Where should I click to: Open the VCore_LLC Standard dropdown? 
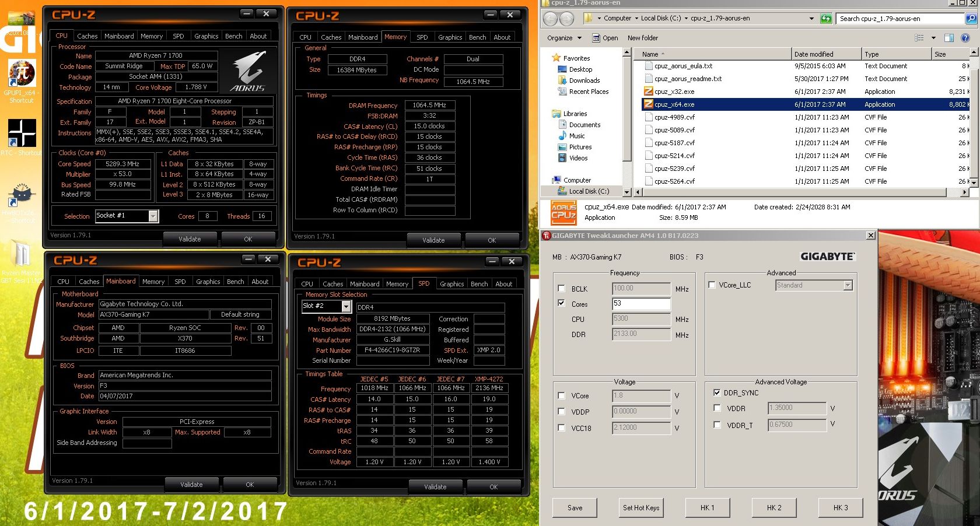coord(848,285)
